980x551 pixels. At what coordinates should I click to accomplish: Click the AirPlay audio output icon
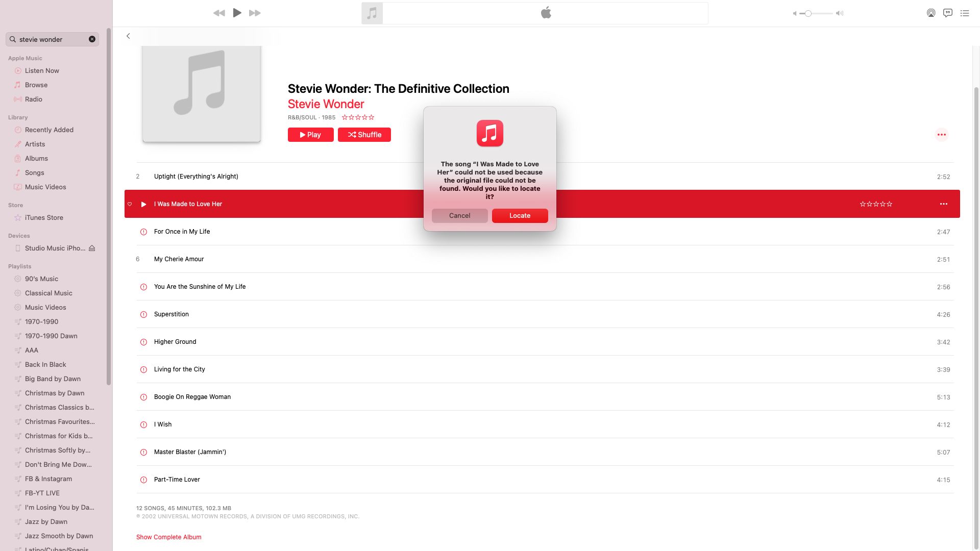click(x=931, y=13)
